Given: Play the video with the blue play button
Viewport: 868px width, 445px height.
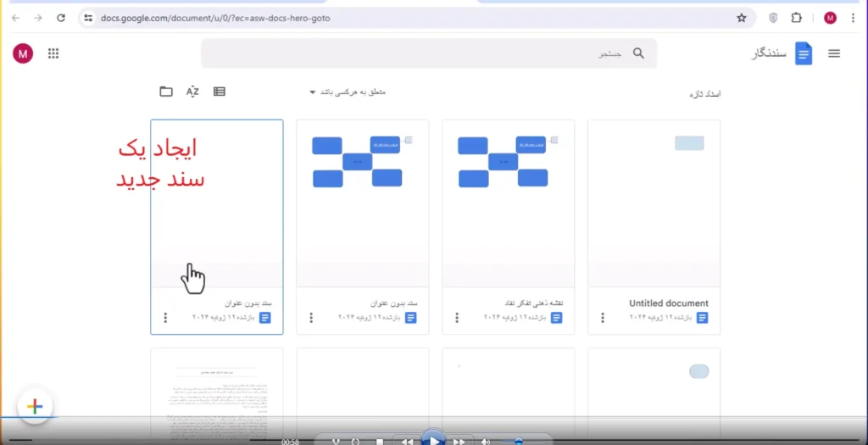Looking at the screenshot, I should [x=433, y=440].
